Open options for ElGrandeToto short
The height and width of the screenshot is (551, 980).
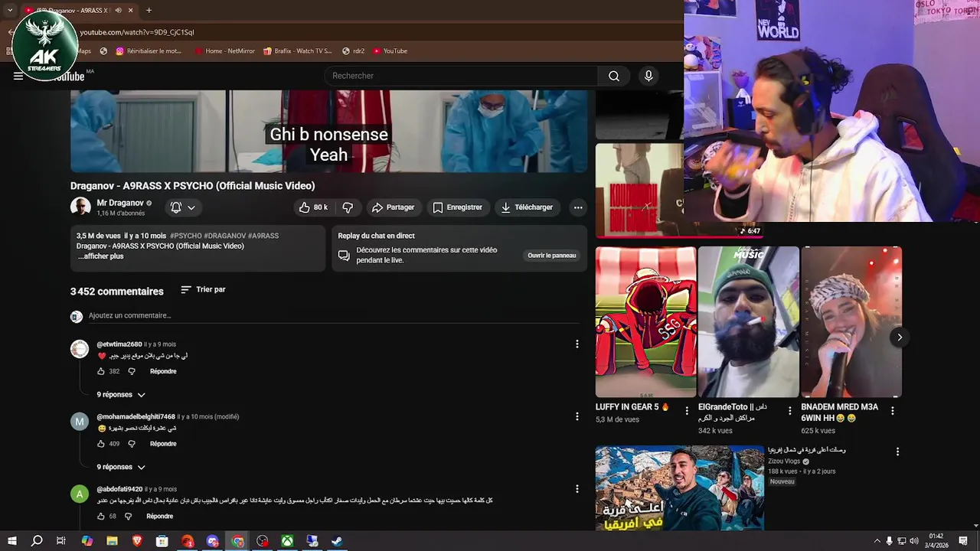pyautogui.click(x=790, y=411)
